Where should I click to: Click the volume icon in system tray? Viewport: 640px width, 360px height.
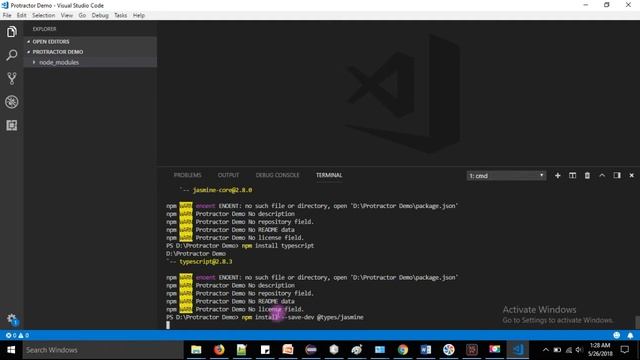pos(579,350)
